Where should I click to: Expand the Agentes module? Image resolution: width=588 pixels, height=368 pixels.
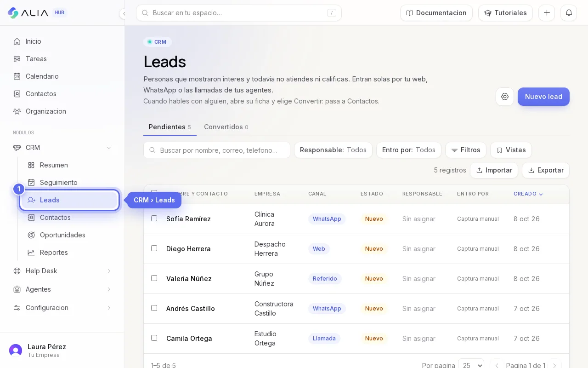tap(62, 289)
